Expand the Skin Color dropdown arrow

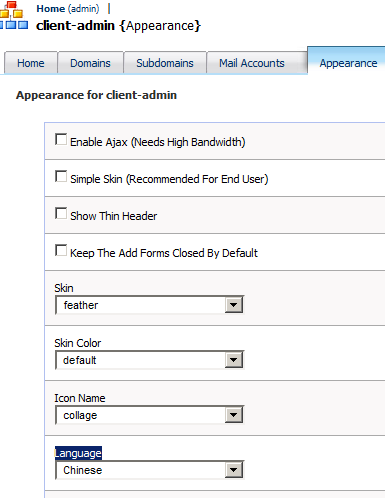[234, 360]
